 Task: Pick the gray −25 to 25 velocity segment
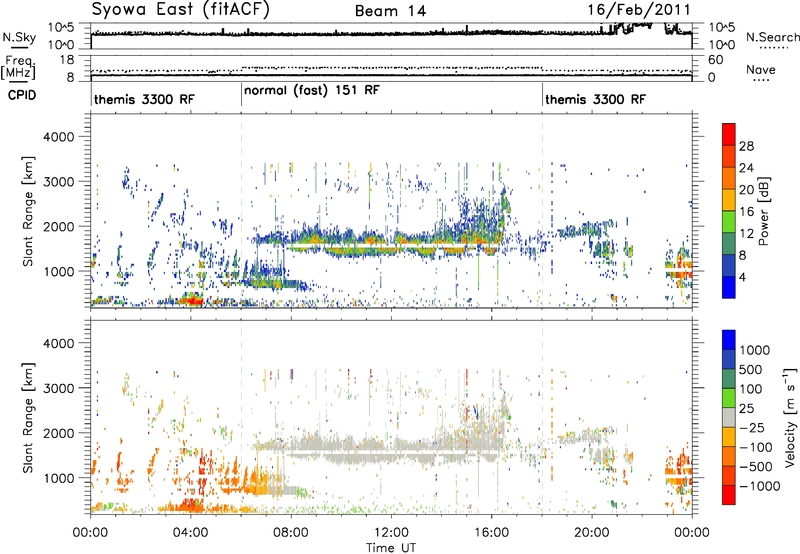[729, 417]
